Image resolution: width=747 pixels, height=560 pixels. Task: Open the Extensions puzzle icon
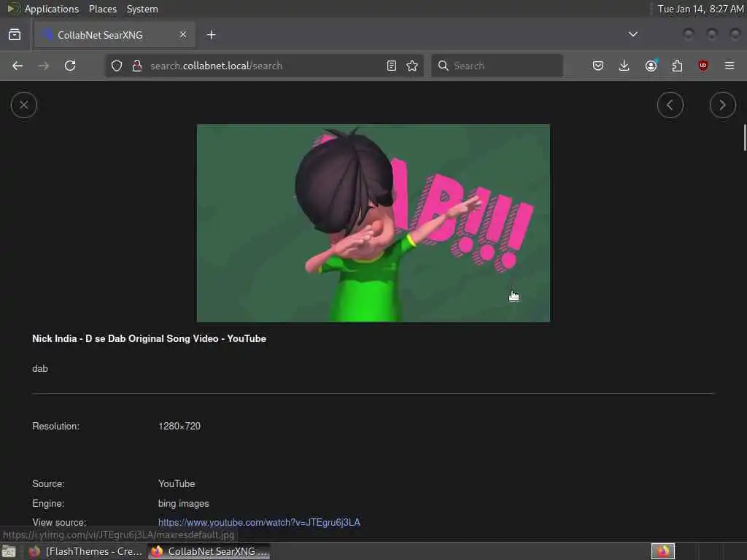[x=677, y=66]
